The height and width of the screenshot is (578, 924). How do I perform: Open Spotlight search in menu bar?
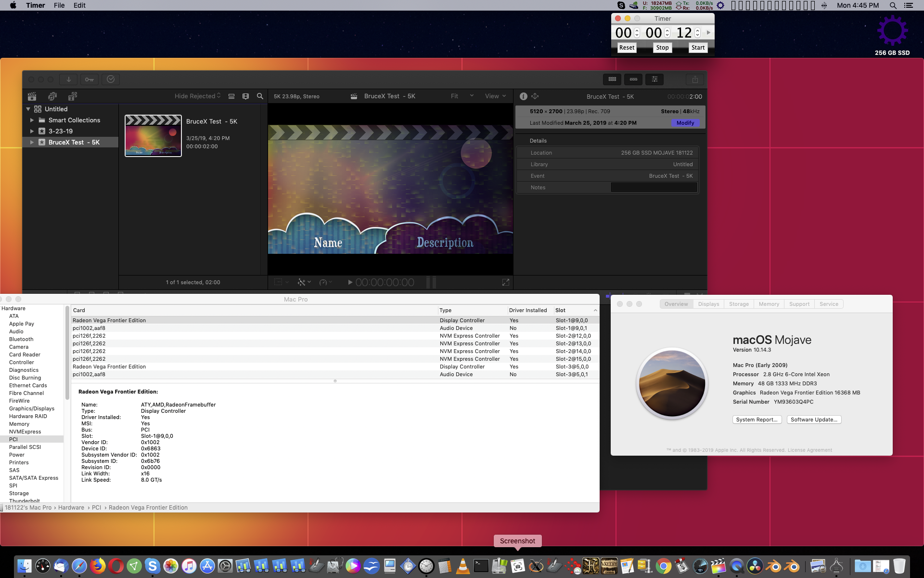pos(893,5)
